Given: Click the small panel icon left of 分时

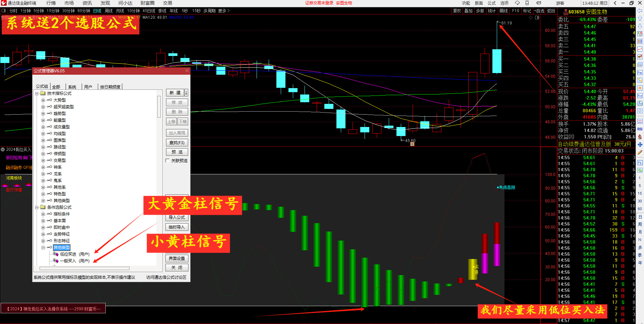Looking at the screenshot, I should tap(4, 11).
